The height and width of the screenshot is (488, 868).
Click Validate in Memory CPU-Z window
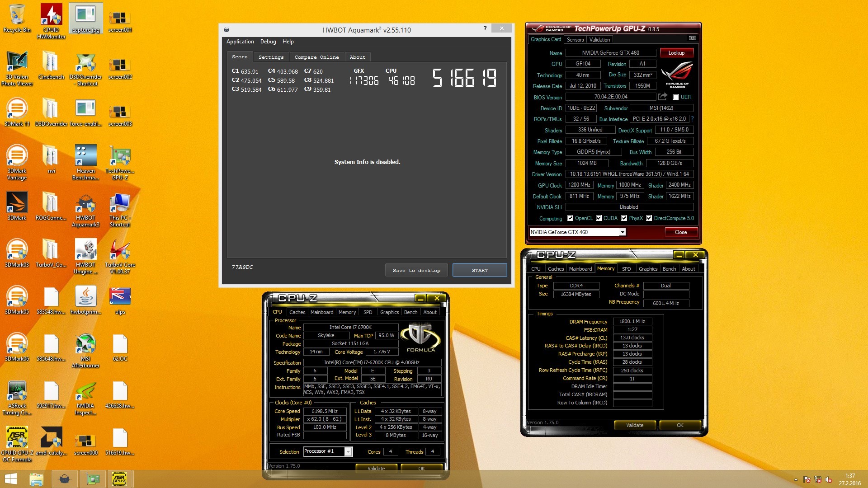coord(635,425)
